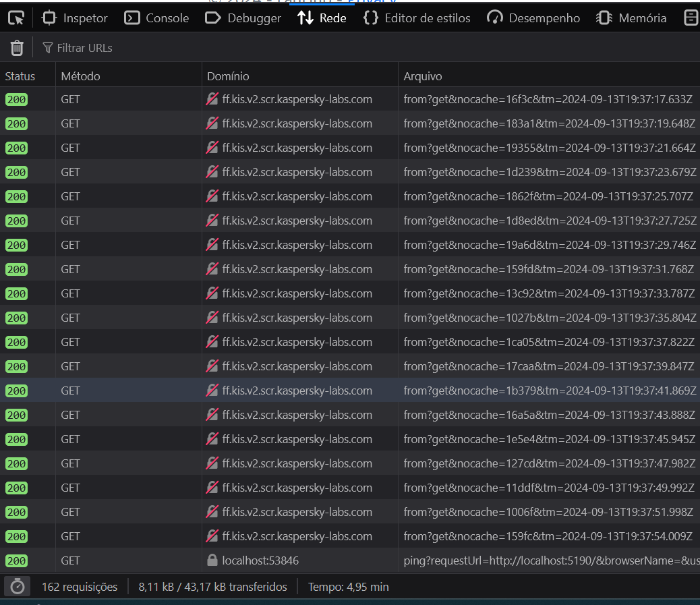Select request with nocache=1d8ed
The width and height of the screenshot is (700, 605).
coord(350,221)
